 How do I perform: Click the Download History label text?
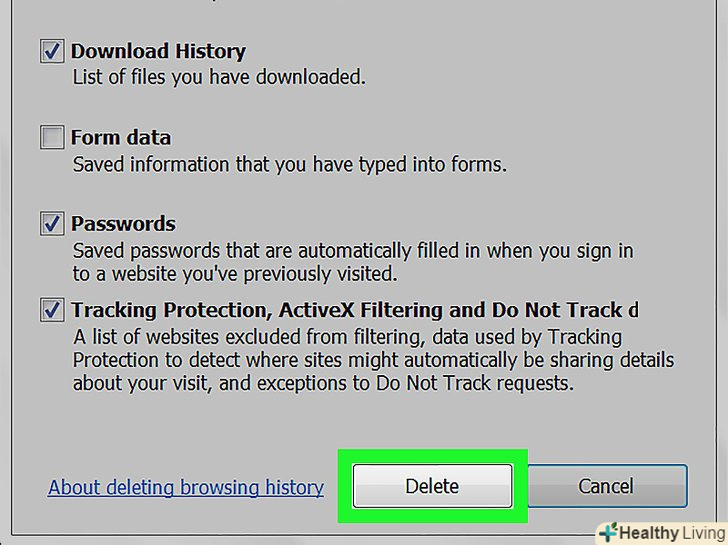(158, 51)
